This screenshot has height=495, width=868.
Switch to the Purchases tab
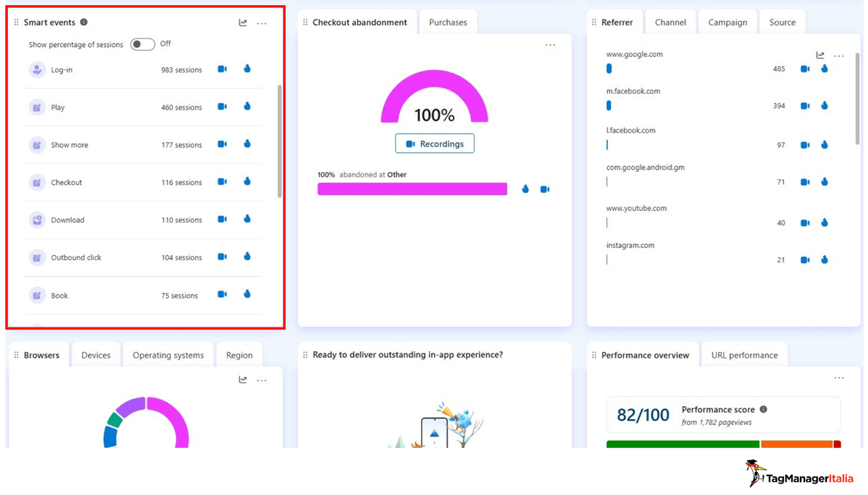pos(448,22)
